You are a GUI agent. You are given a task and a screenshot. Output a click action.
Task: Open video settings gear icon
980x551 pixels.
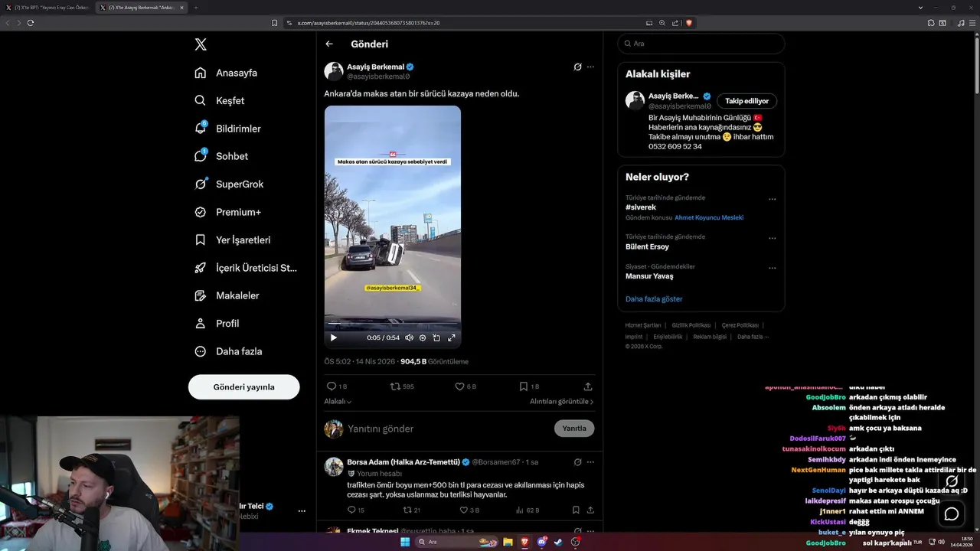coord(423,337)
